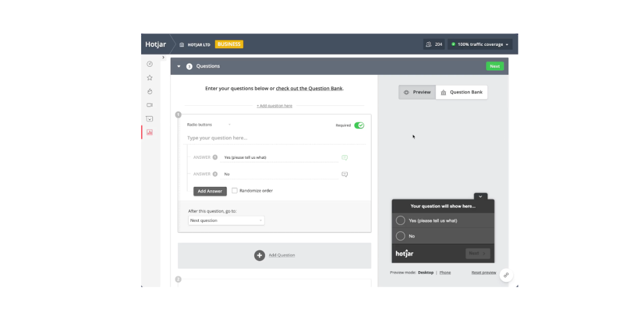Image resolution: width=644 pixels, height=317 pixels.
Task: Click the bank icon on Question Bank tab
Action: coord(443,92)
